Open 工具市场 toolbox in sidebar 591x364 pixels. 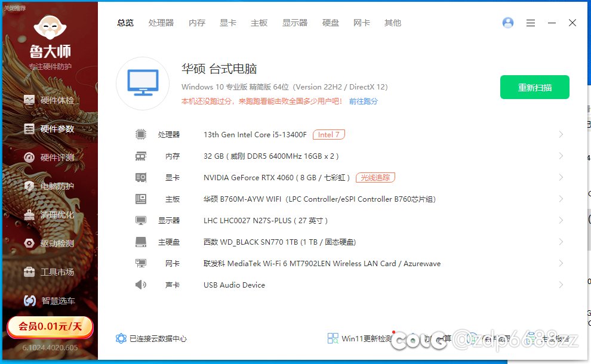click(49, 272)
